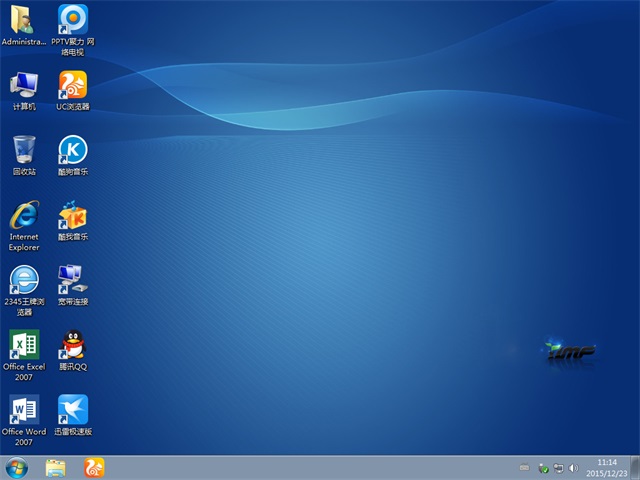This screenshot has width=640, height=480.
Task: Open the Windows Start menu orb
Action: click(17, 467)
